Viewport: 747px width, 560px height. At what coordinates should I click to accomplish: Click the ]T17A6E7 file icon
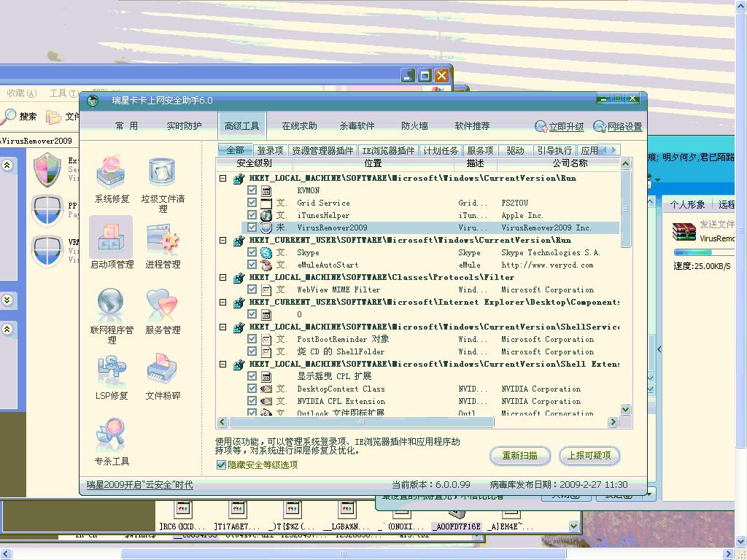(x=237, y=510)
